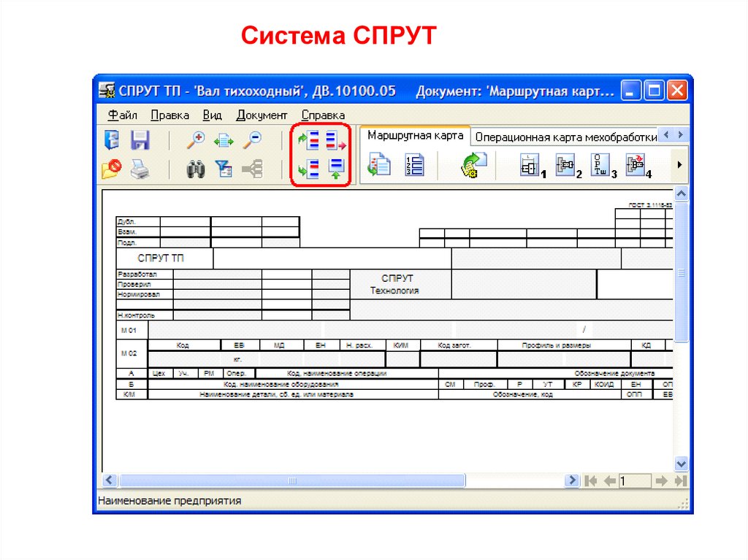Click the Код загот. column header
The image size is (748, 560).
(x=459, y=345)
